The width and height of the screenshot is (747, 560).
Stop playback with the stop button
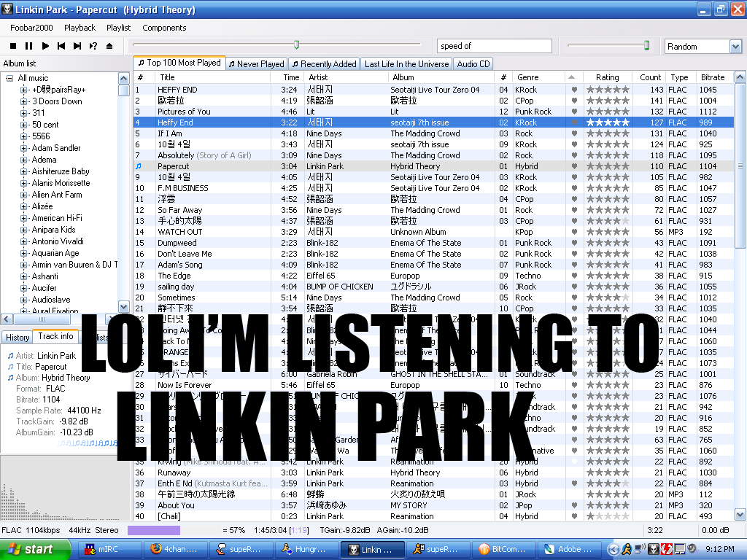pyautogui.click(x=13, y=46)
